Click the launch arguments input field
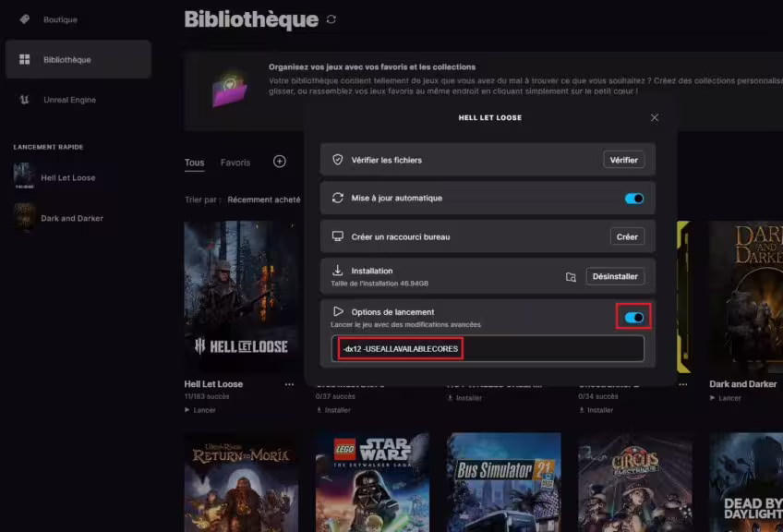 click(x=488, y=349)
